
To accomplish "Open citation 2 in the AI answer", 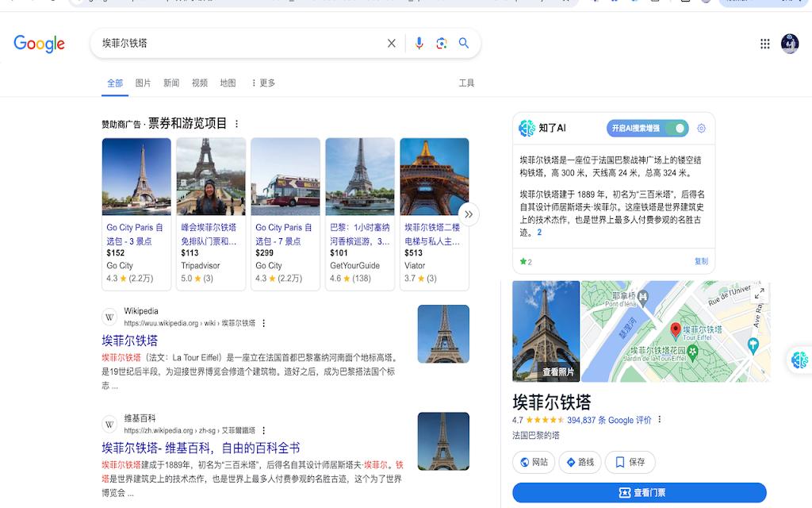I will [539, 233].
